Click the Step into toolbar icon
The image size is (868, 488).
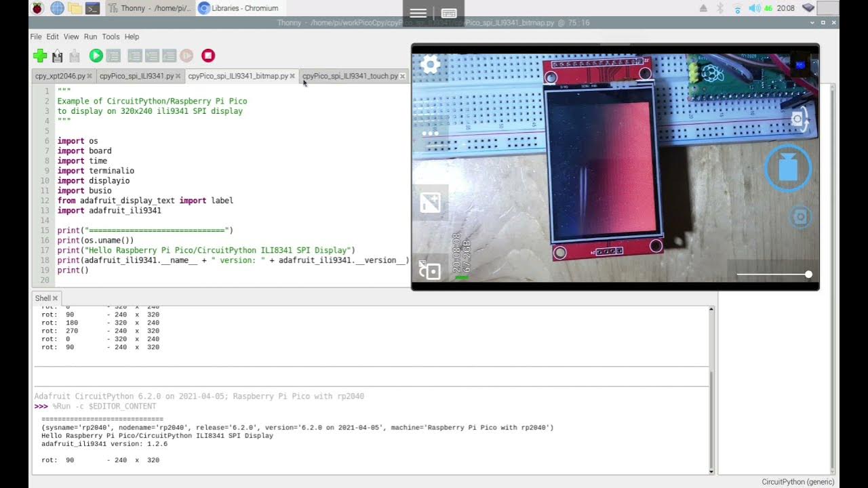click(x=152, y=56)
